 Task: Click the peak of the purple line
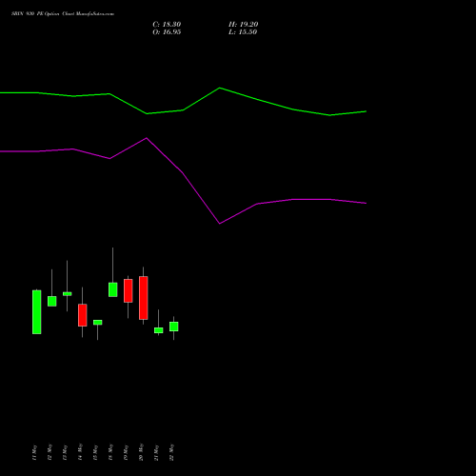147,138
